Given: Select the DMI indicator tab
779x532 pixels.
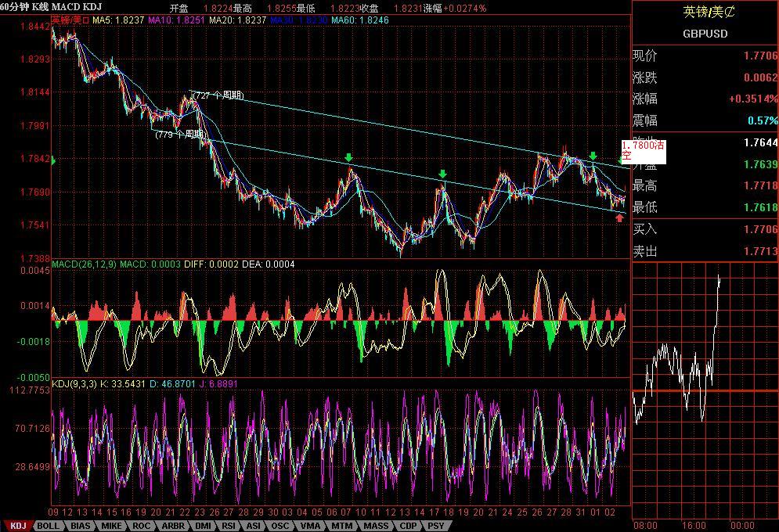Looking at the screenshot, I should 202,527.
